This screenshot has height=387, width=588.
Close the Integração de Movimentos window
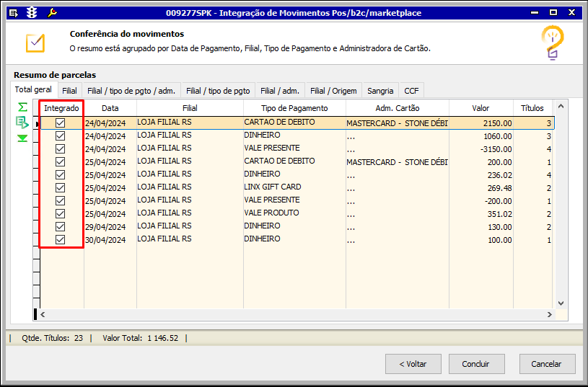(x=571, y=13)
